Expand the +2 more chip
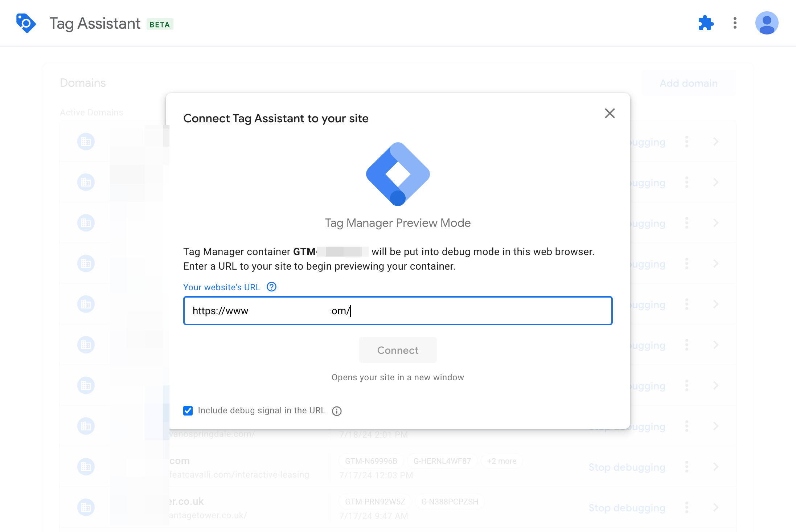The width and height of the screenshot is (796, 532). point(501,461)
